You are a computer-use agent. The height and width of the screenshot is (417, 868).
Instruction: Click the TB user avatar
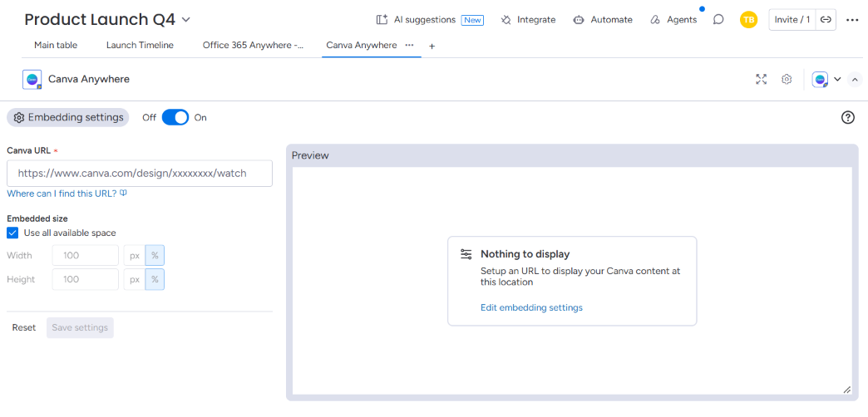click(748, 20)
